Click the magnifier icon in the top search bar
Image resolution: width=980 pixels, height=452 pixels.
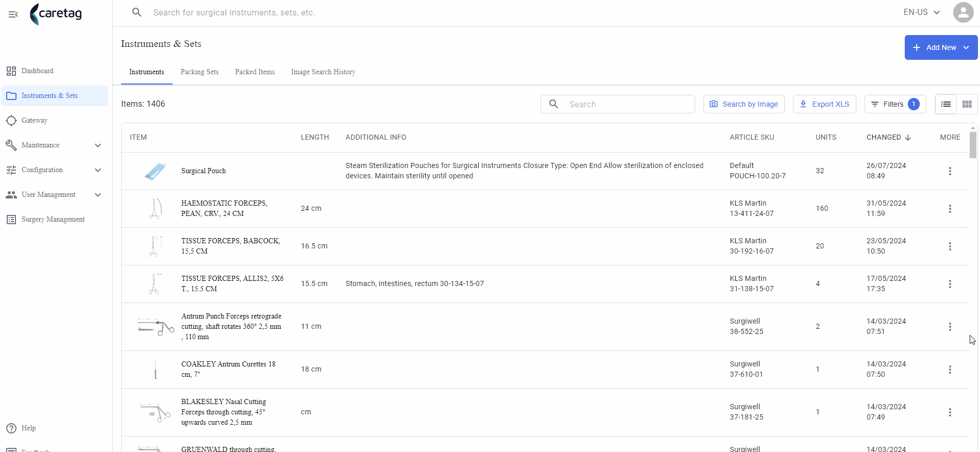(x=137, y=12)
